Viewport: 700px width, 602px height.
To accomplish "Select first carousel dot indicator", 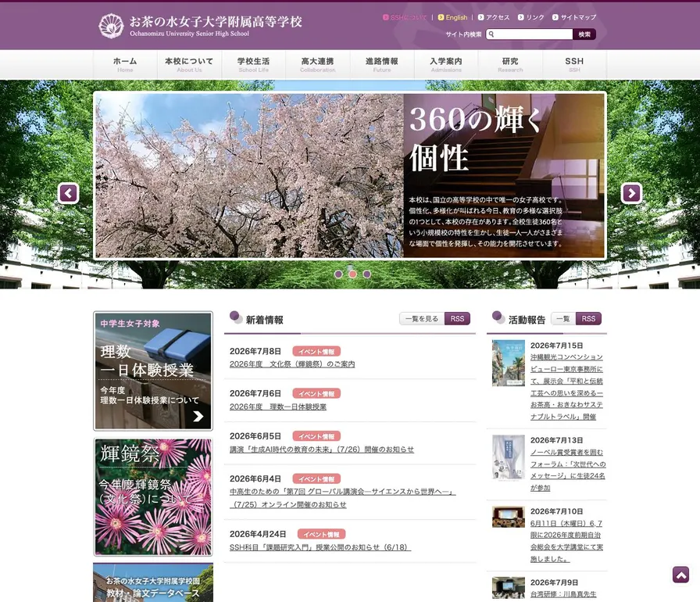I will [x=338, y=274].
